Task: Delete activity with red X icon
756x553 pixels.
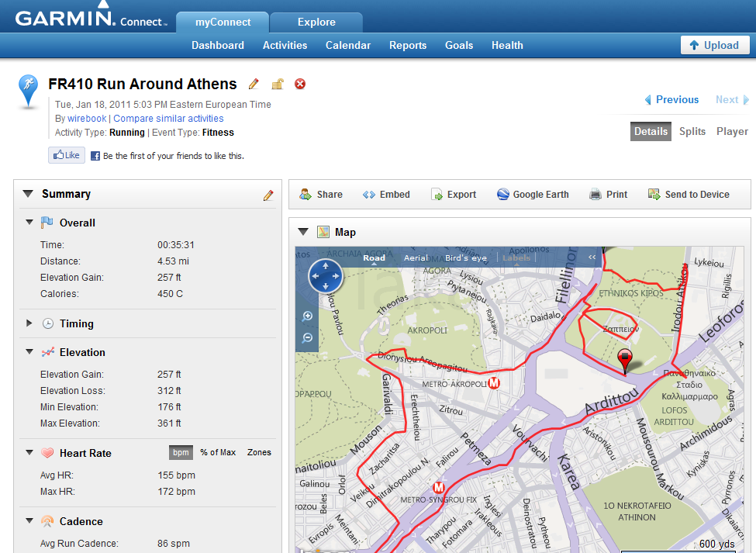Action: point(300,84)
